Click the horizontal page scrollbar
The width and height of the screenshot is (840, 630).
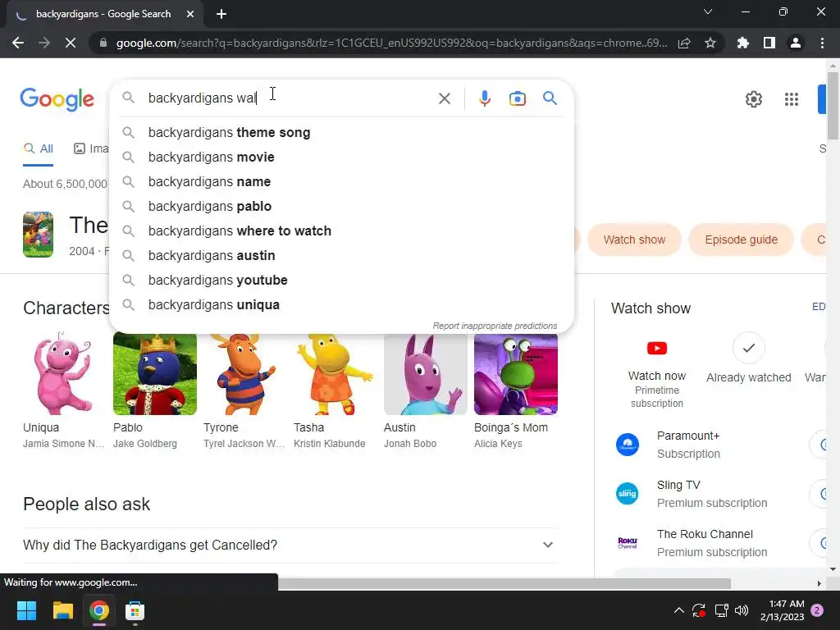pos(504,583)
